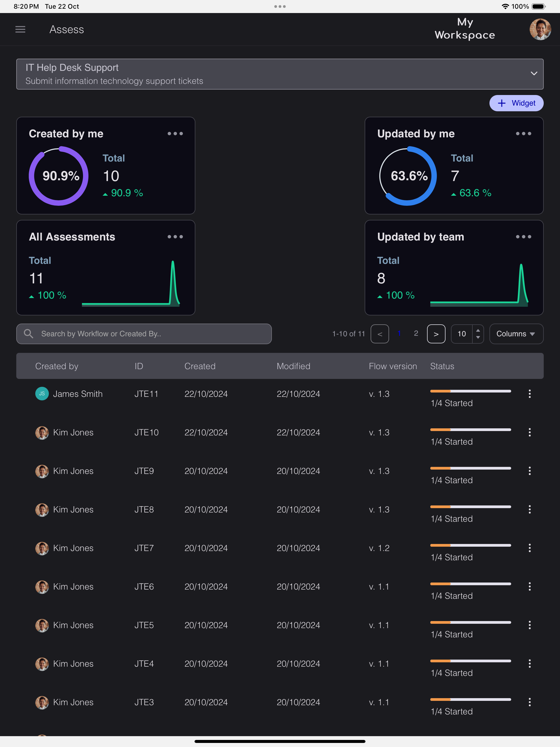The image size is (560, 747).
Task: Expand IT Help Desk Support workflow dropdown
Action: point(534,74)
